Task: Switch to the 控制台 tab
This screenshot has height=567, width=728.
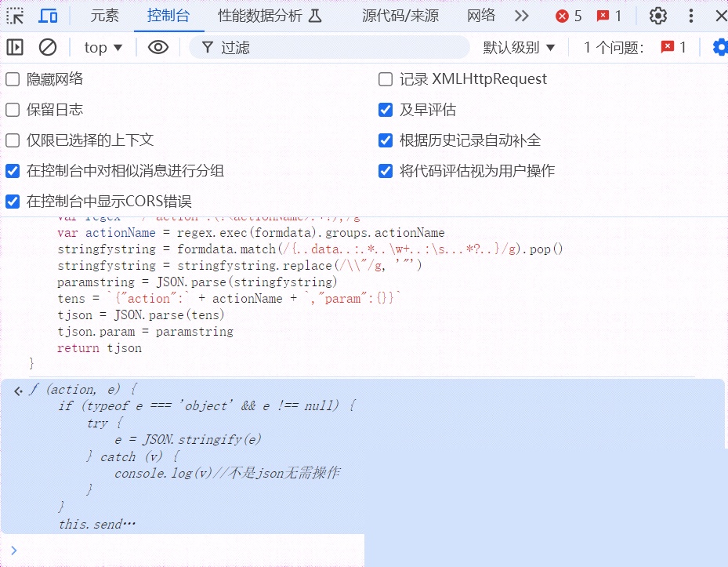Action: tap(168, 16)
